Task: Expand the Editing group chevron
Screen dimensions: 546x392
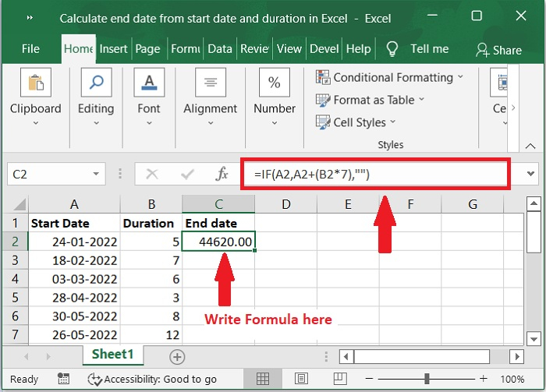Action: coord(97,123)
